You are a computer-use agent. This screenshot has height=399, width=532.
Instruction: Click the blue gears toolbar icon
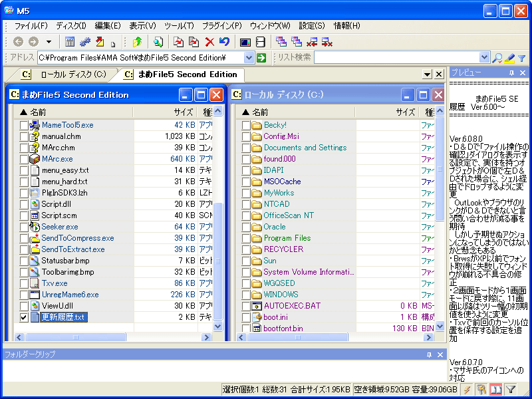(x=85, y=42)
